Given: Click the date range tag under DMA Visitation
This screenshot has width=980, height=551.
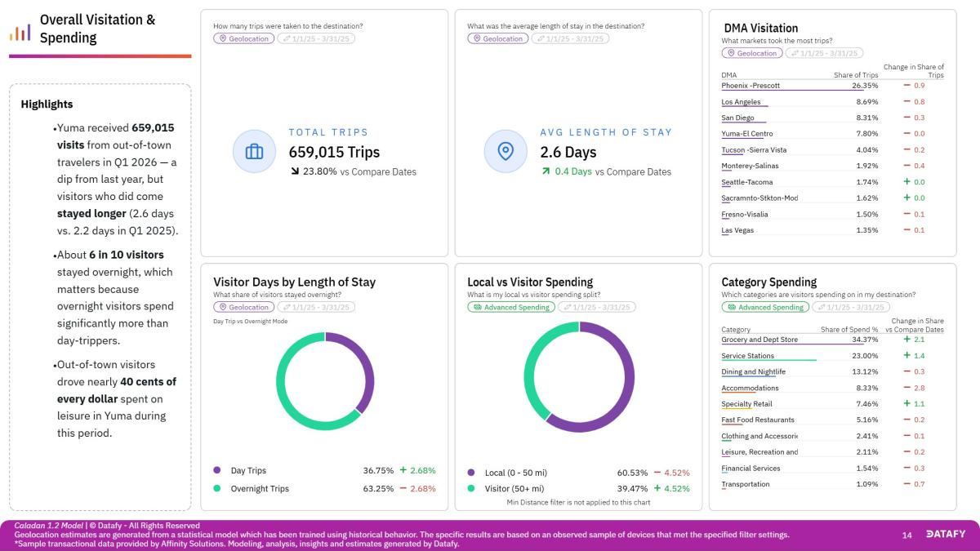Looking at the screenshot, I should [x=823, y=53].
